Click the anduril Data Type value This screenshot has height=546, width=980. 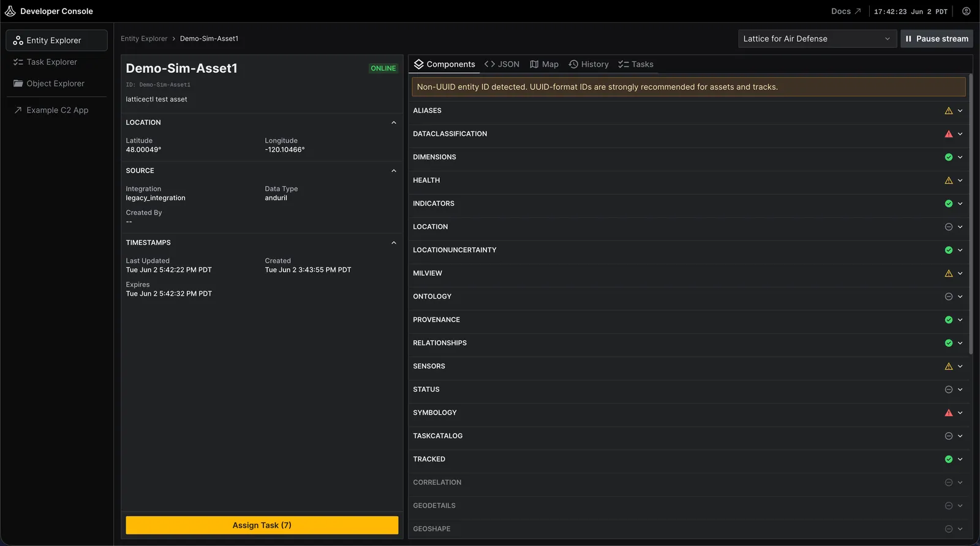pos(276,198)
